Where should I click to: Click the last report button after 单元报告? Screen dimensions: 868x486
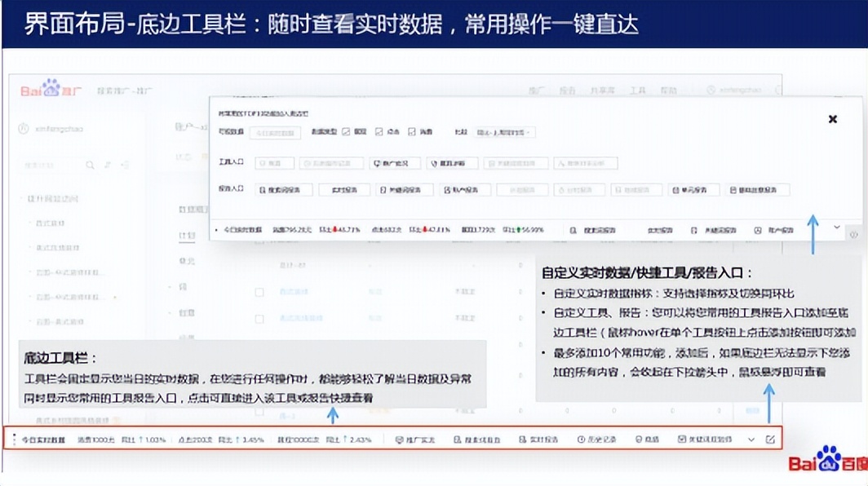(x=757, y=190)
